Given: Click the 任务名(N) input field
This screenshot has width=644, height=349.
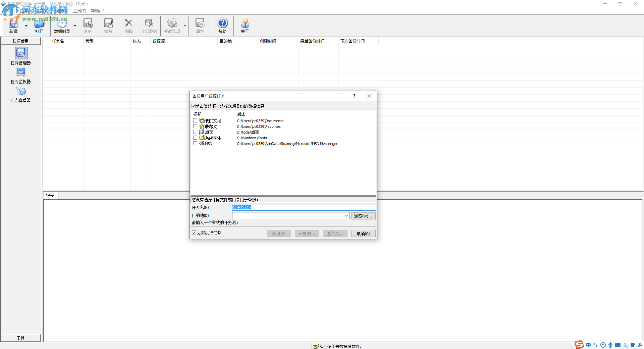Looking at the screenshot, I should [x=304, y=207].
